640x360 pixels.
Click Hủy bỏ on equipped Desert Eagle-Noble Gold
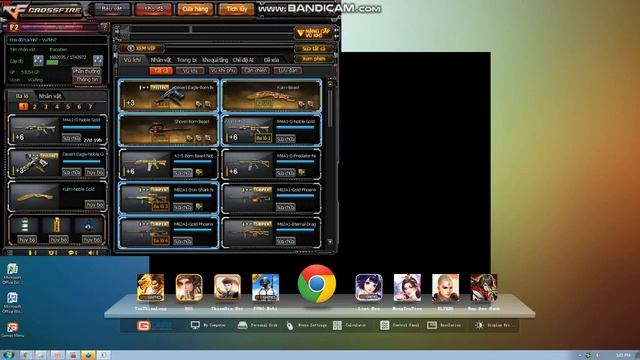(x=95, y=173)
